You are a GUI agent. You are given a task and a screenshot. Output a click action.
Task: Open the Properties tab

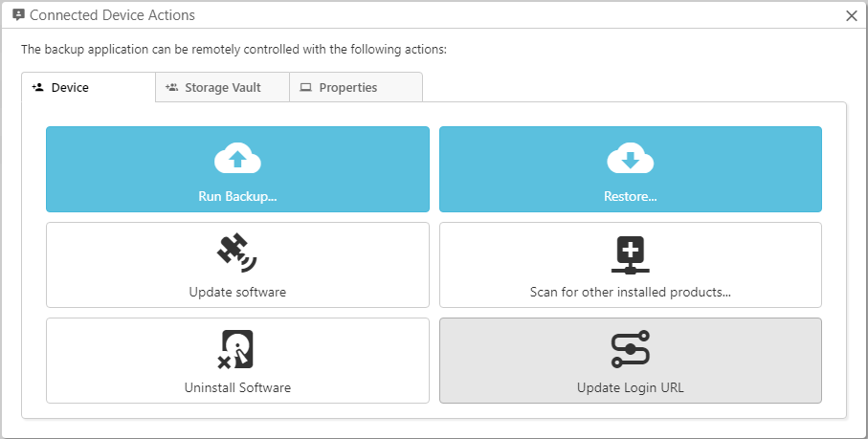(x=347, y=87)
